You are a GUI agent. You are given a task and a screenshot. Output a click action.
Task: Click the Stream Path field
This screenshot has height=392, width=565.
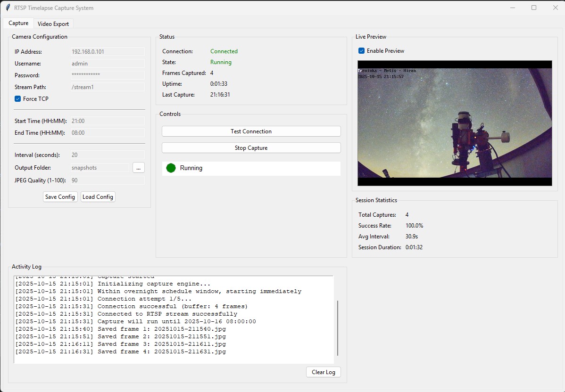(108, 87)
